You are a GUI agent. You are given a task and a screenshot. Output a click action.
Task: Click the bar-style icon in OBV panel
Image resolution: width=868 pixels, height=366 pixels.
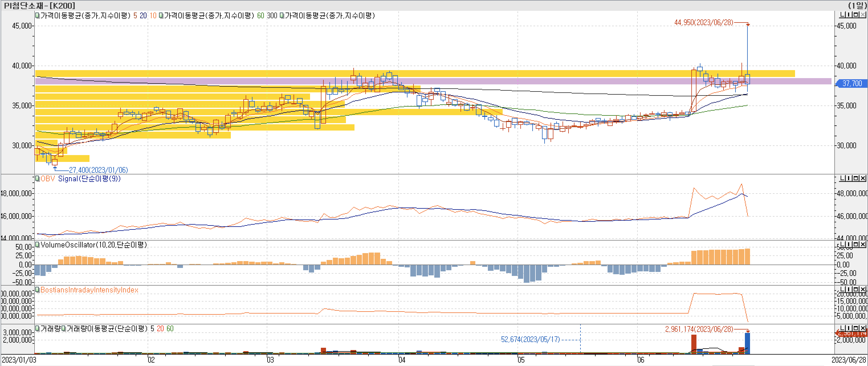pos(849,178)
